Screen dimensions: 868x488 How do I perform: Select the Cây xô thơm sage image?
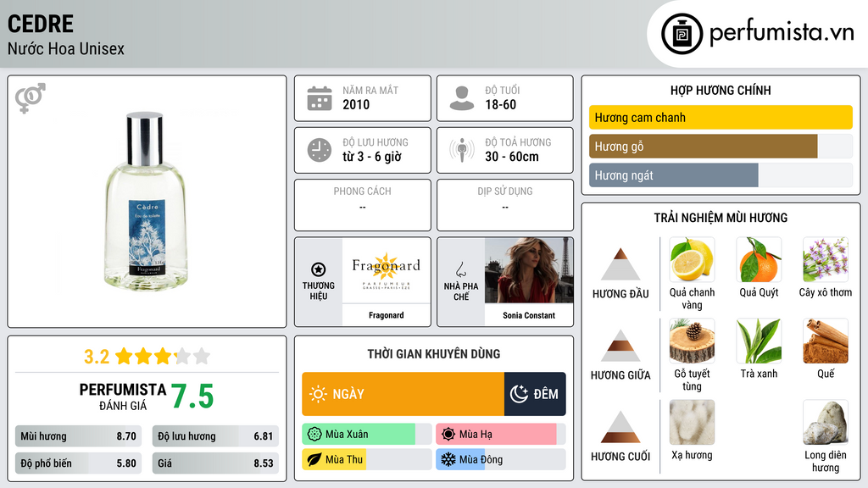tap(826, 259)
